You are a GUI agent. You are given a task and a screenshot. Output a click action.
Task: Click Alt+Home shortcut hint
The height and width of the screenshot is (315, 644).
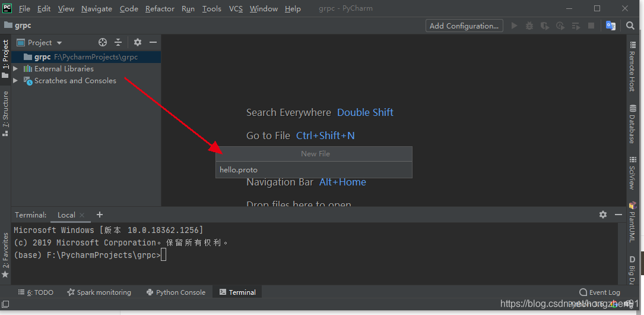[x=342, y=182]
